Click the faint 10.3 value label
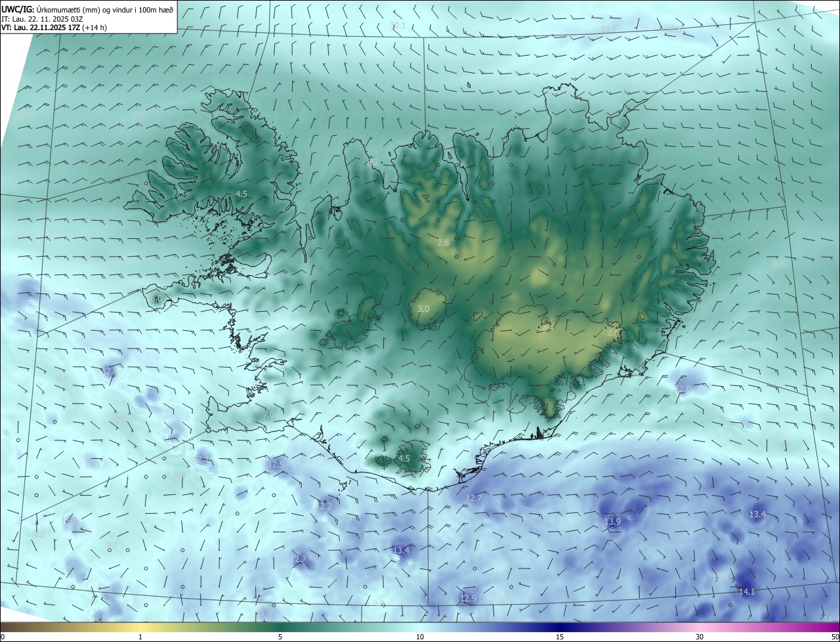This screenshot has height=642, width=840. [500, 595]
